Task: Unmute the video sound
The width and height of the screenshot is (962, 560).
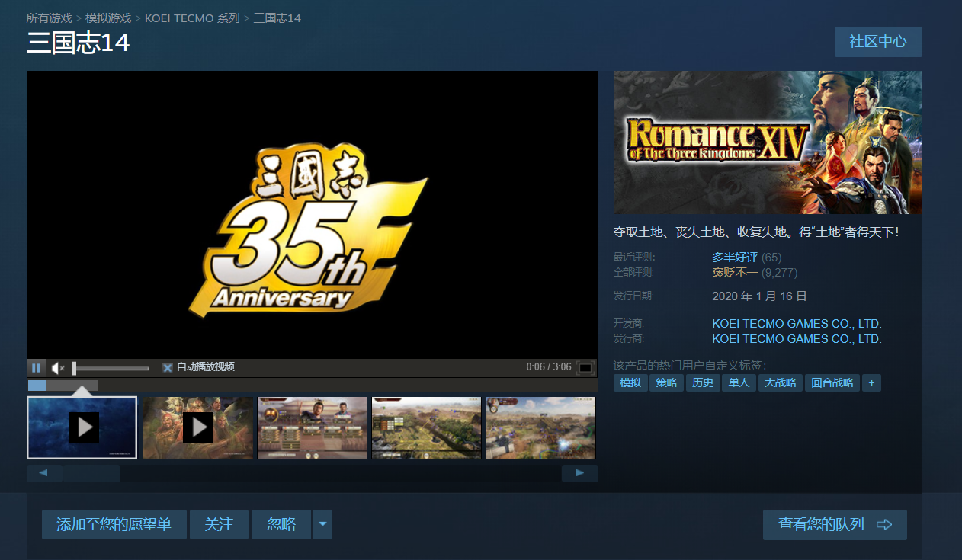Action: [x=58, y=368]
